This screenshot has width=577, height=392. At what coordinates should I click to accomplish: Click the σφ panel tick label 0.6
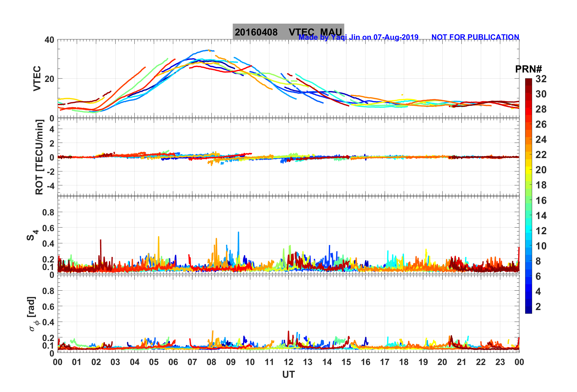(48, 307)
